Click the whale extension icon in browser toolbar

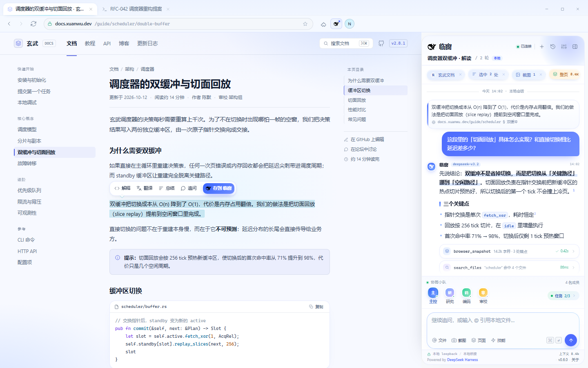point(336,24)
